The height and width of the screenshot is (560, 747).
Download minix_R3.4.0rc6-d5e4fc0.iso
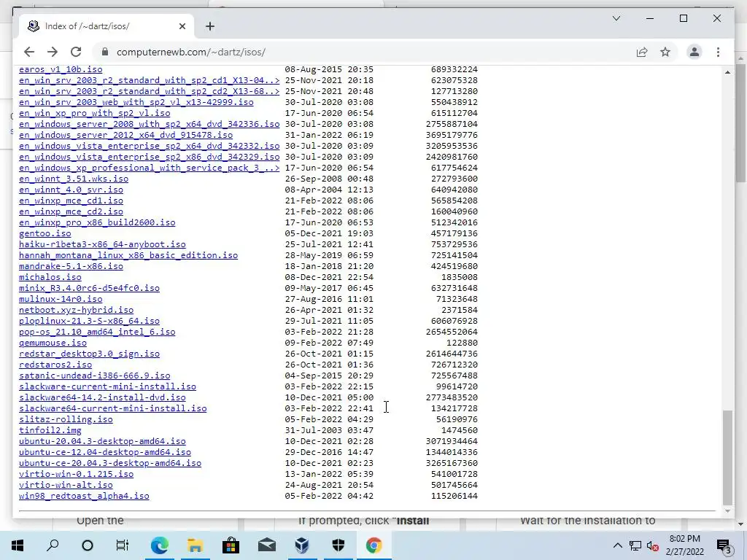point(89,288)
